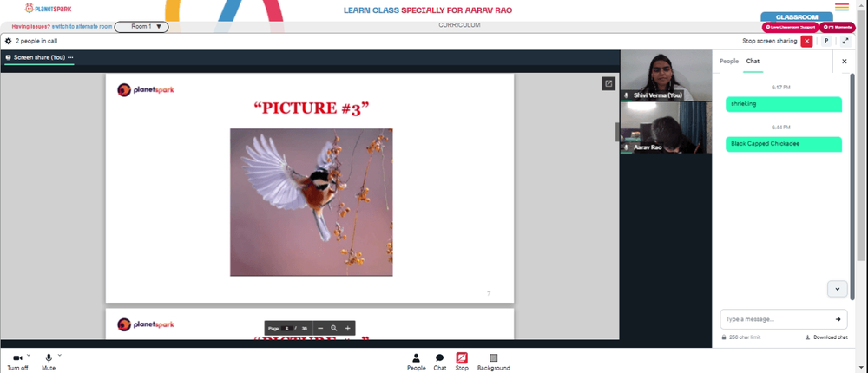Enter fullscreen with expand arrows icon

click(x=845, y=41)
